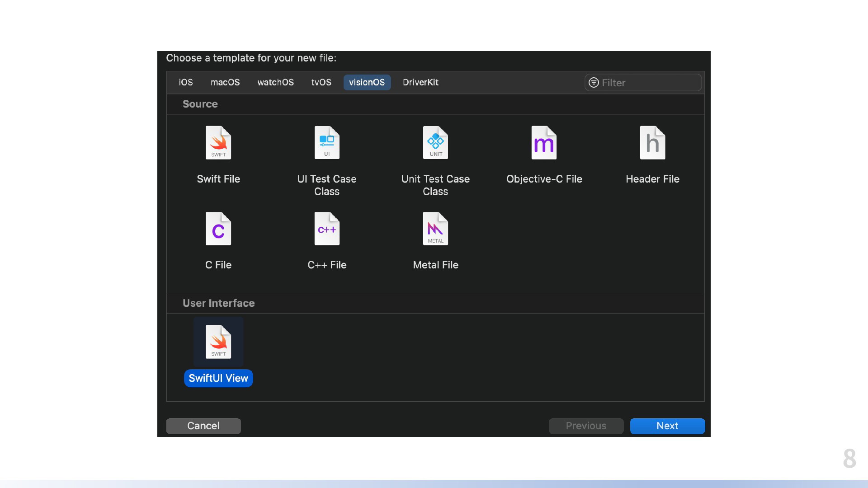Image resolution: width=868 pixels, height=488 pixels.
Task: Select the visionOS platform tab
Action: coord(367,82)
